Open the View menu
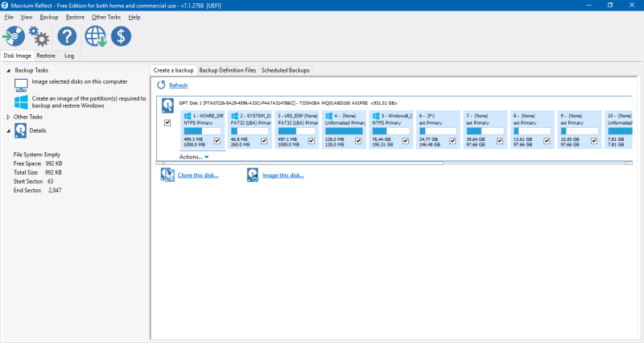Viewport: 644px width, 343px height. [x=27, y=17]
